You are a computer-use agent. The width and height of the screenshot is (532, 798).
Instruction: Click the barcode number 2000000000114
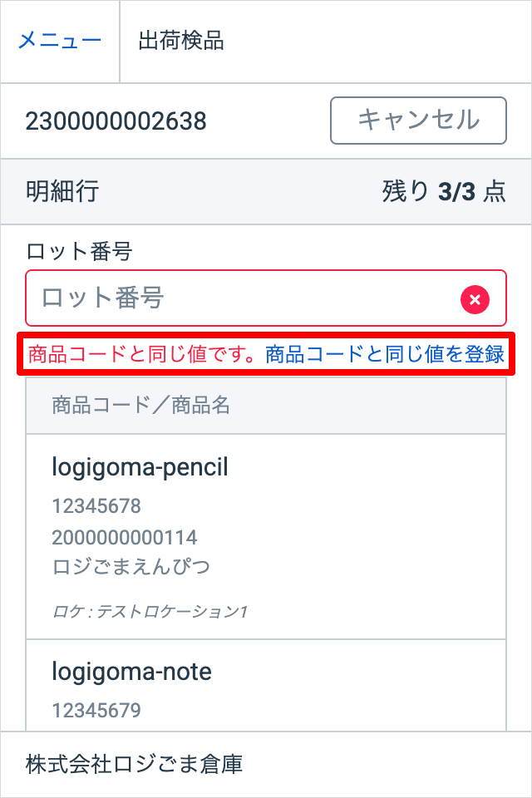pos(124,537)
